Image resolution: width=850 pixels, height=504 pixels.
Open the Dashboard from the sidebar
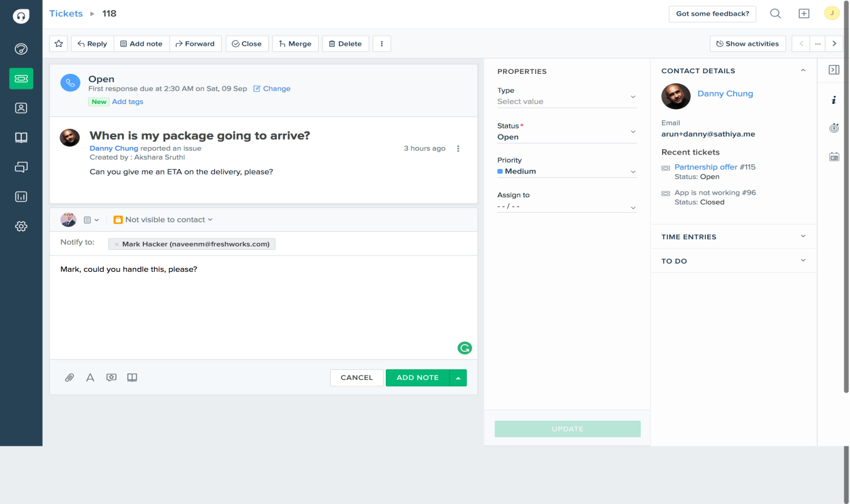point(21,49)
